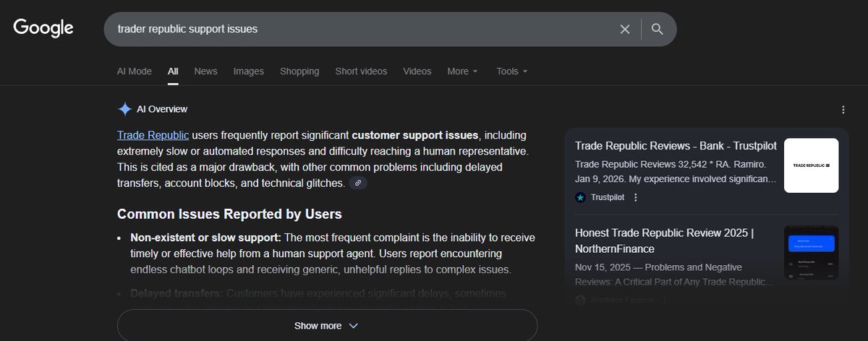Open the Shopping tab
This screenshot has height=341, width=868.
click(299, 71)
